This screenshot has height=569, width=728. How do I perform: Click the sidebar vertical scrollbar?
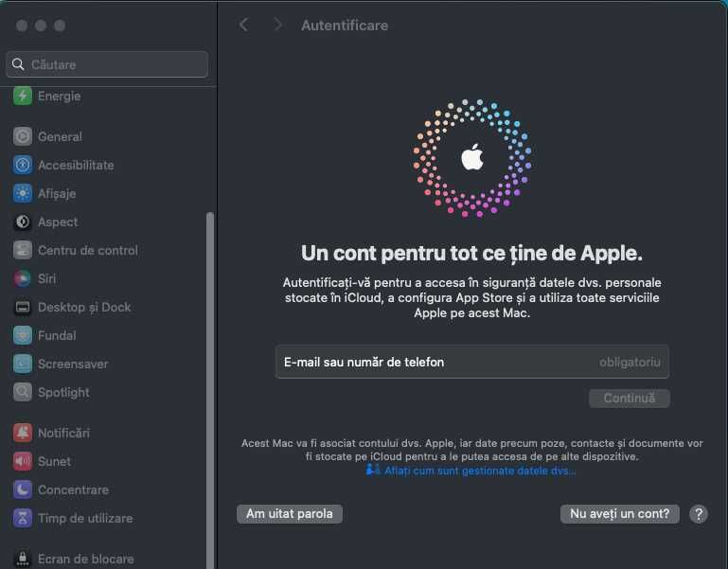[210, 390]
